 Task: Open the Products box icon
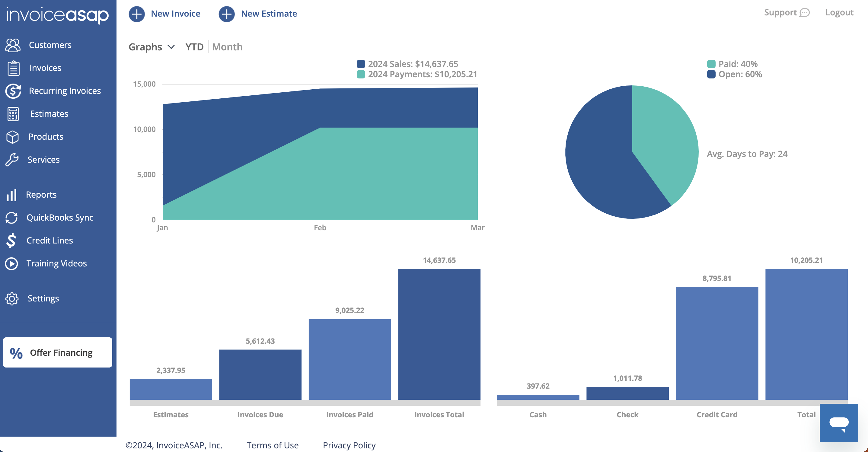12,137
